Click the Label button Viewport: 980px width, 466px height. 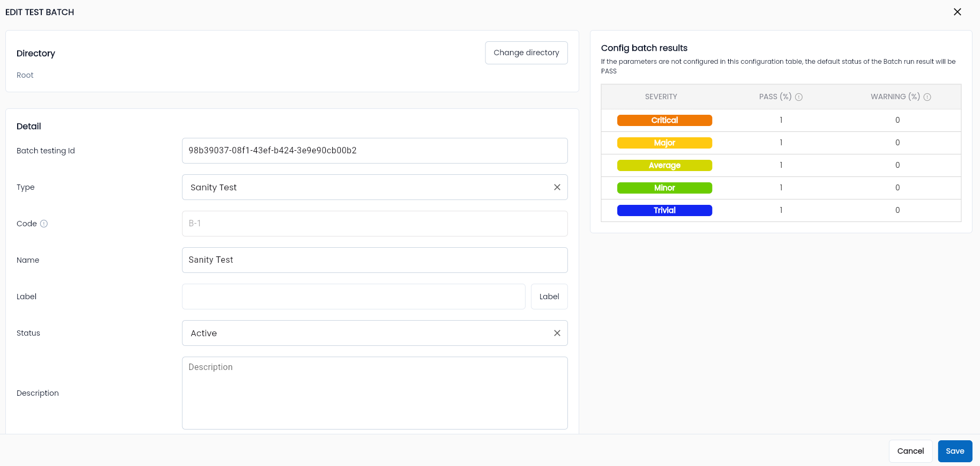click(x=549, y=297)
